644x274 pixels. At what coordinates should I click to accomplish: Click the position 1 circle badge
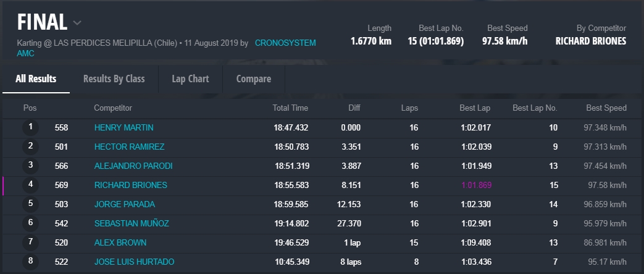(30, 127)
